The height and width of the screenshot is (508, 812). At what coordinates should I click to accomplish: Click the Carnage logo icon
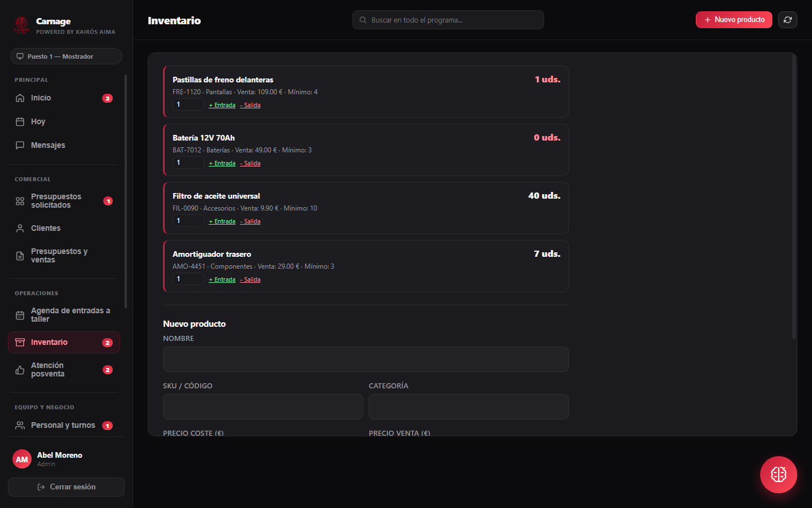21,25
